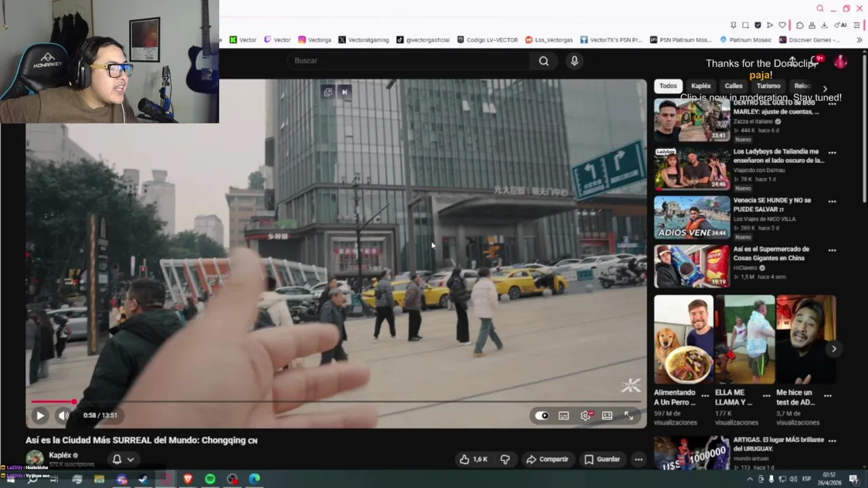
Task: Click the search magnifier button
Action: 544,61
